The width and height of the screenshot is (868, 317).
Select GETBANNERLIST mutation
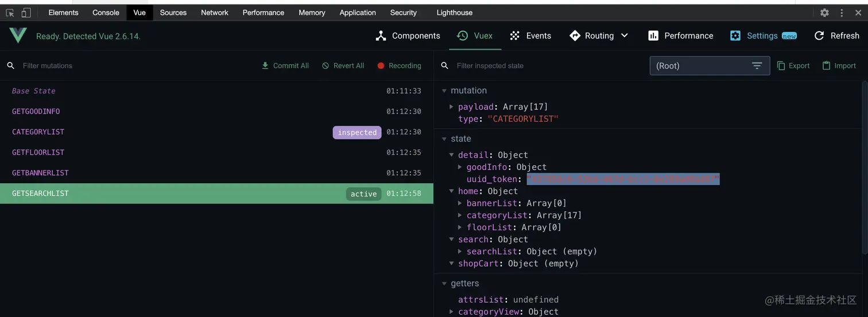click(216, 173)
